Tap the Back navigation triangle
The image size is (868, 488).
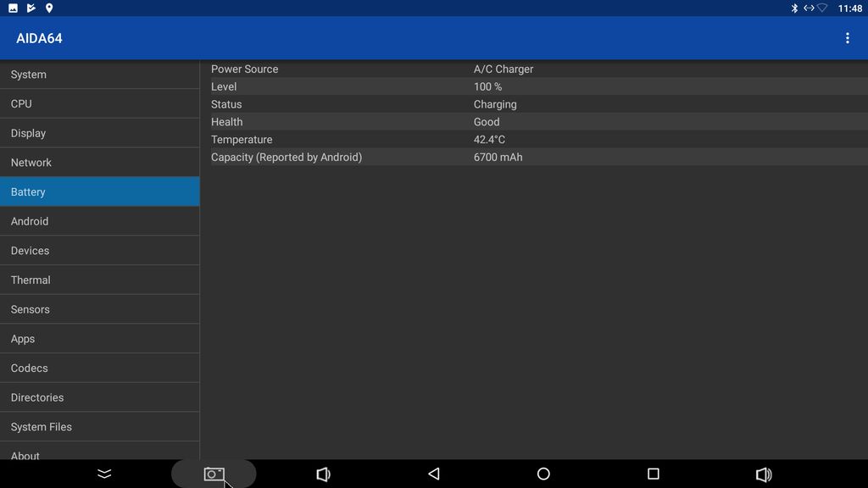[x=434, y=474]
